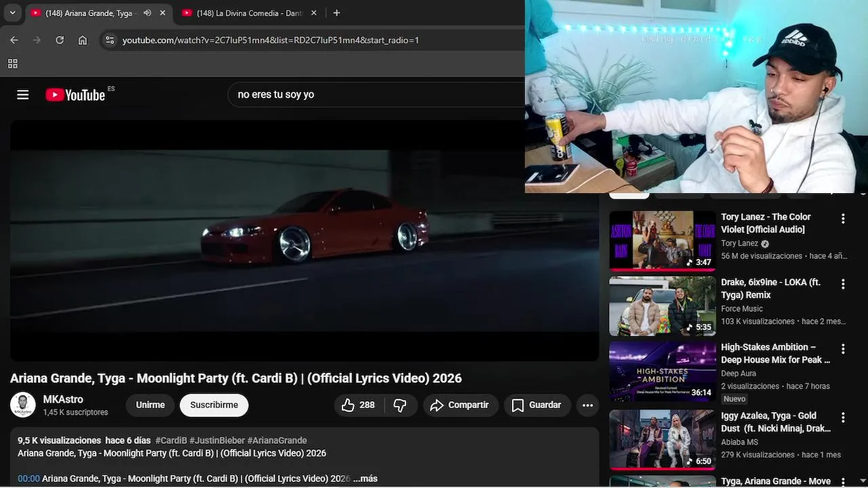Open options menu for The Color Violet

pos(843,219)
